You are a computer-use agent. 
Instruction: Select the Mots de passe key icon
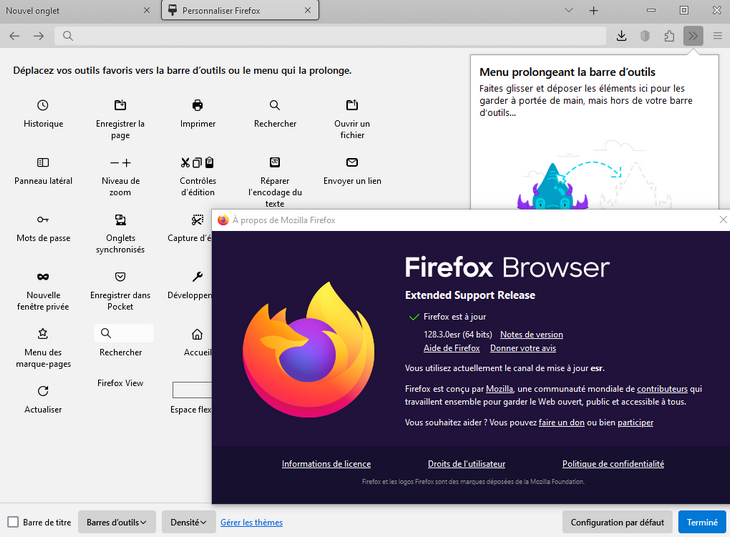click(x=43, y=219)
